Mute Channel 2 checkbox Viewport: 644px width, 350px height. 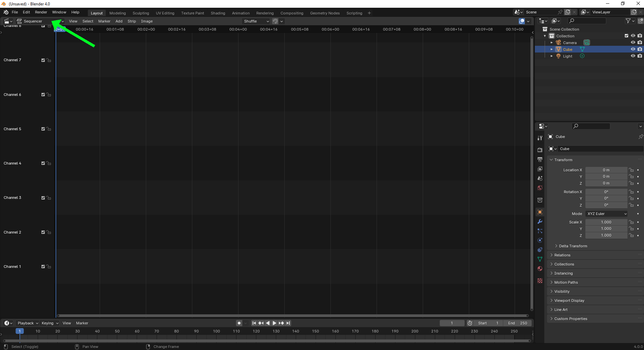[43, 232]
